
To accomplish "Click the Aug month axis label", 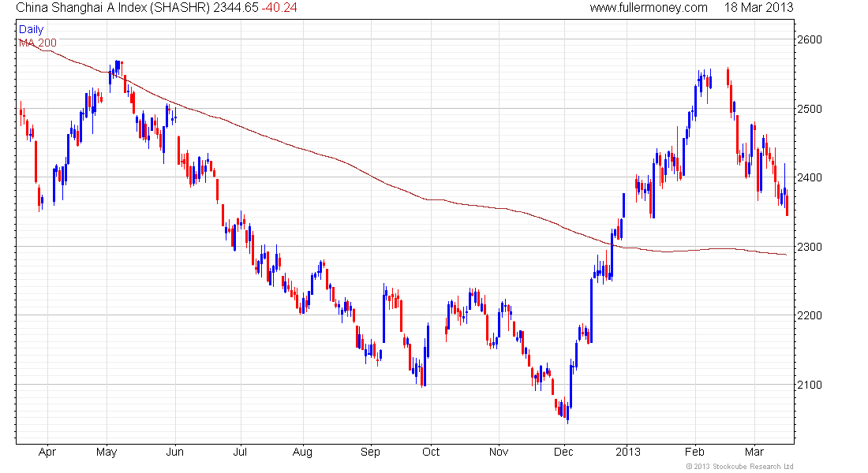I will pos(302,453).
